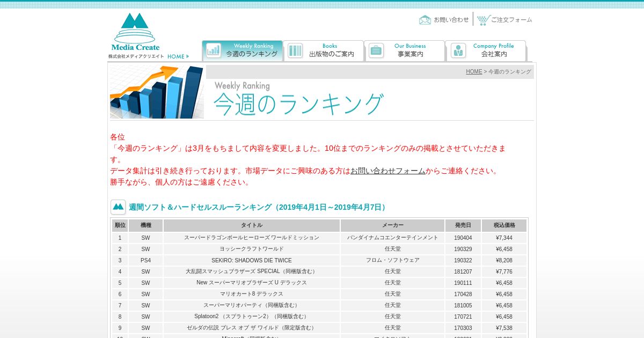Open the お問い合わせフォーム inquiry link in notice
The height and width of the screenshot is (338, 644).
pyautogui.click(x=388, y=171)
